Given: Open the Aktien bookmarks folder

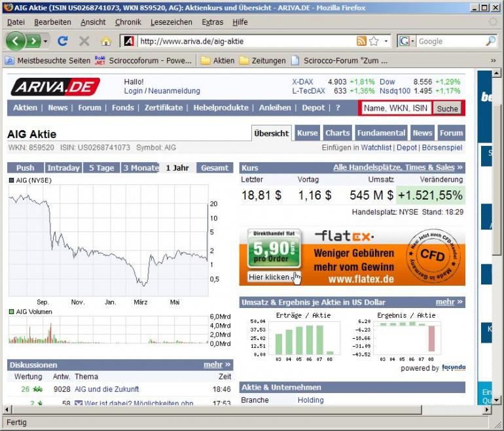Looking at the screenshot, I should pos(217,60).
